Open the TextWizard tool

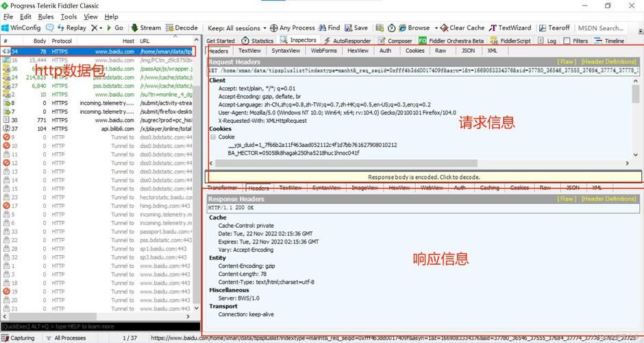pos(510,28)
